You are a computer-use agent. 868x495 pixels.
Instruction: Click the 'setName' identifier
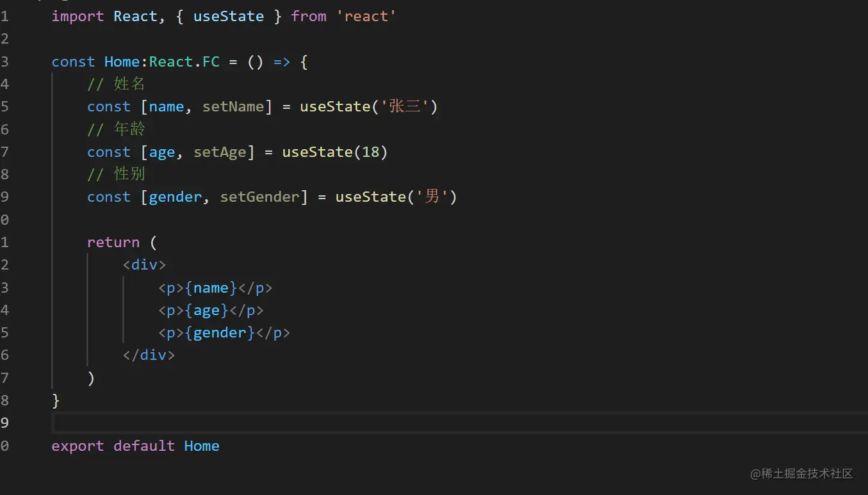[x=233, y=106]
